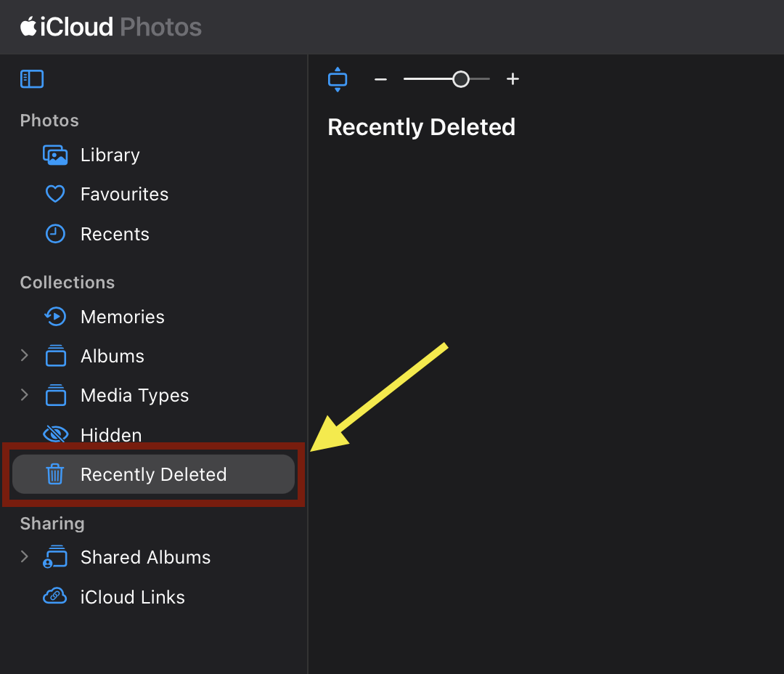The image size is (784, 674).
Task: Toggle the thumbnail aspect ratio button
Action: point(338,79)
